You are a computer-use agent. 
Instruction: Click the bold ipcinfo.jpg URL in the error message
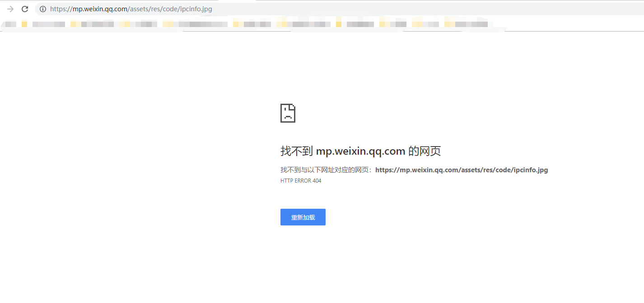tap(462, 170)
